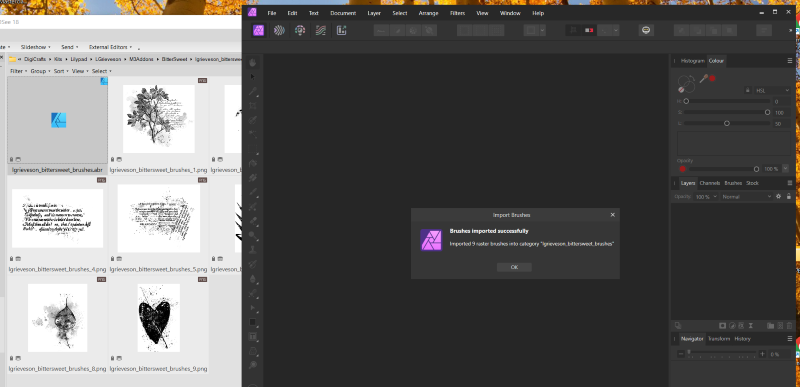Viewport: 800px width, 387px height.
Task: Open the HSL colour model dropdown
Action: (772, 90)
